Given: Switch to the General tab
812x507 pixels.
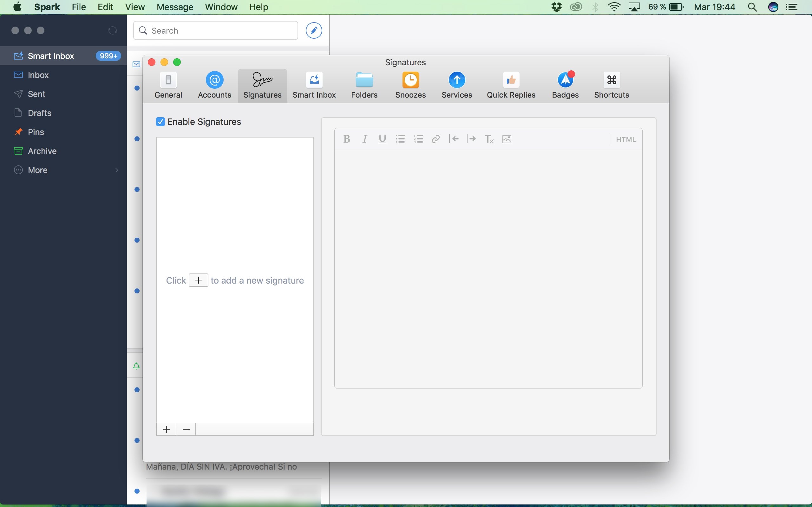Looking at the screenshot, I should pyautogui.click(x=168, y=85).
